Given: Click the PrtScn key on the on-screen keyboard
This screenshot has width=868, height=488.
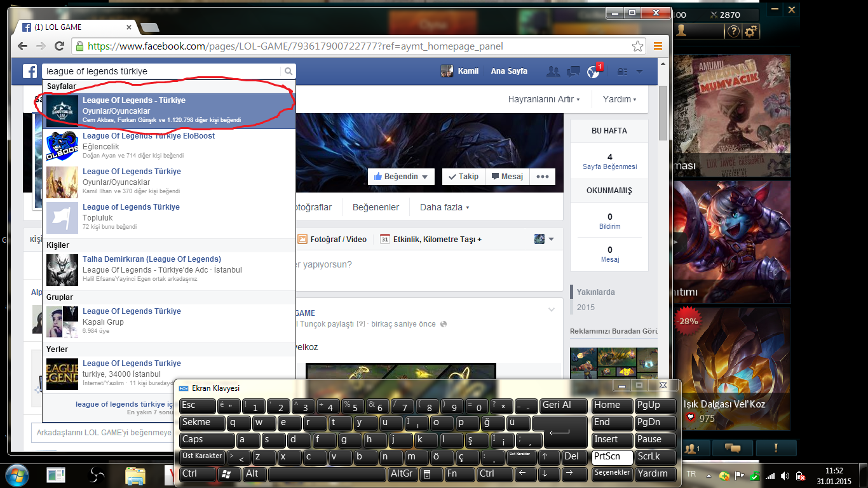Looking at the screenshot, I should 613,456.
